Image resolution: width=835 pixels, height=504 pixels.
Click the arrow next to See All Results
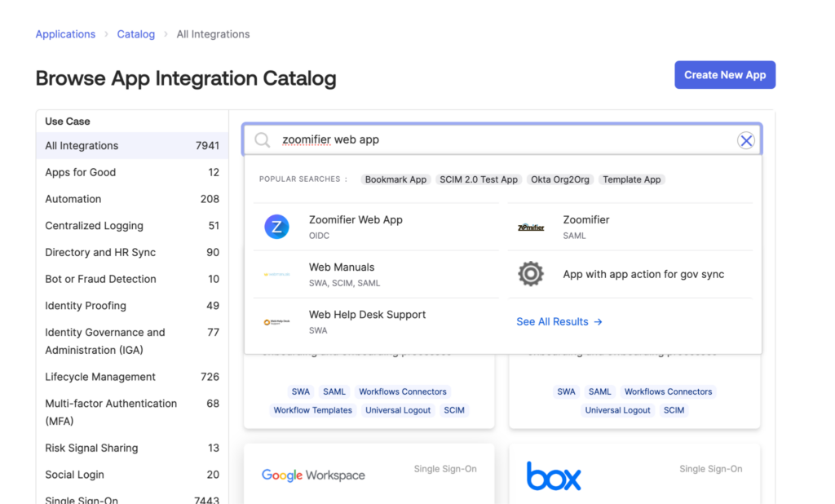point(598,322)
